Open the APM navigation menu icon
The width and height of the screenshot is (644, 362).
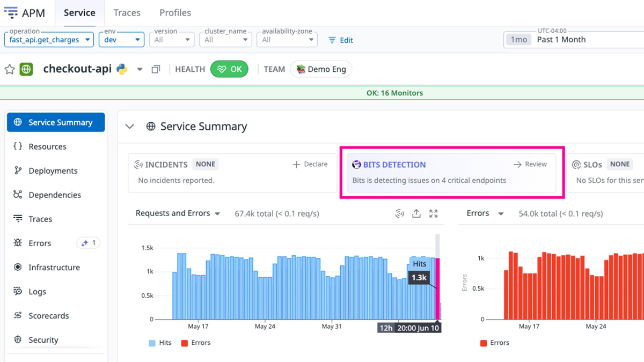(11, 12)
